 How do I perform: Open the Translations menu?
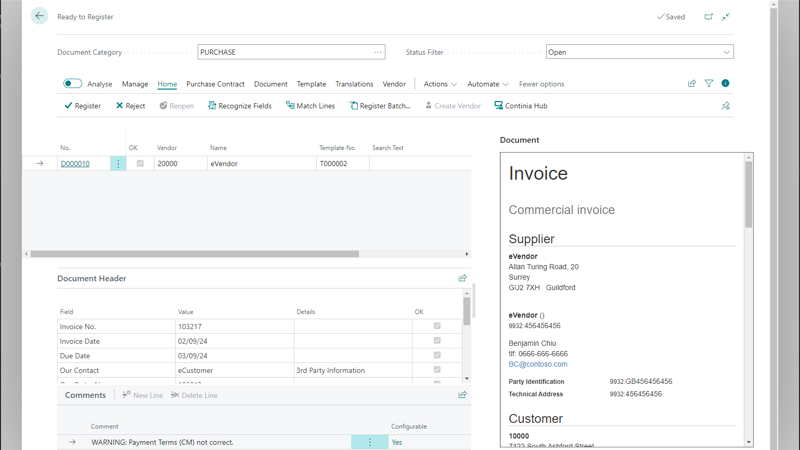click(354, 84)
